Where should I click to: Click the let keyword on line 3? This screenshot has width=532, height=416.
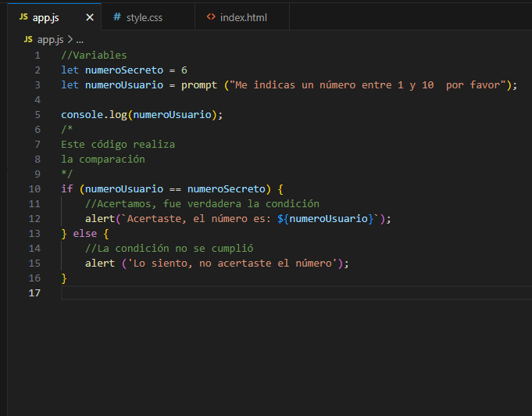(70, 85)
